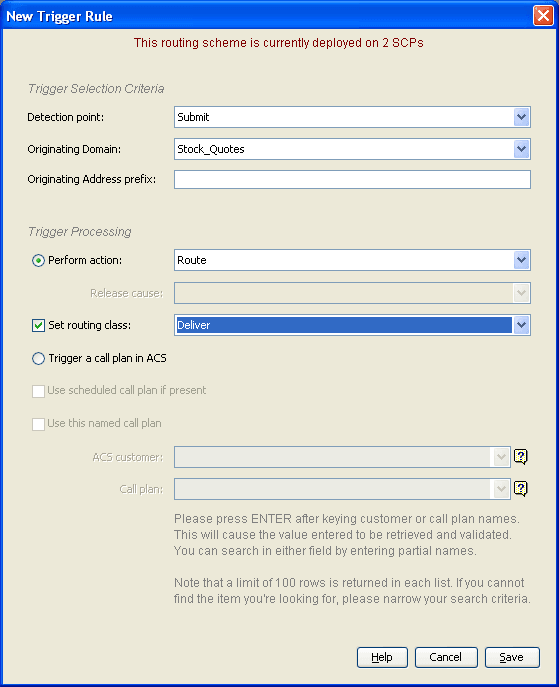Click the deployed on 2 SCPs warning text

pyautogui.click(x=279, y=43)
